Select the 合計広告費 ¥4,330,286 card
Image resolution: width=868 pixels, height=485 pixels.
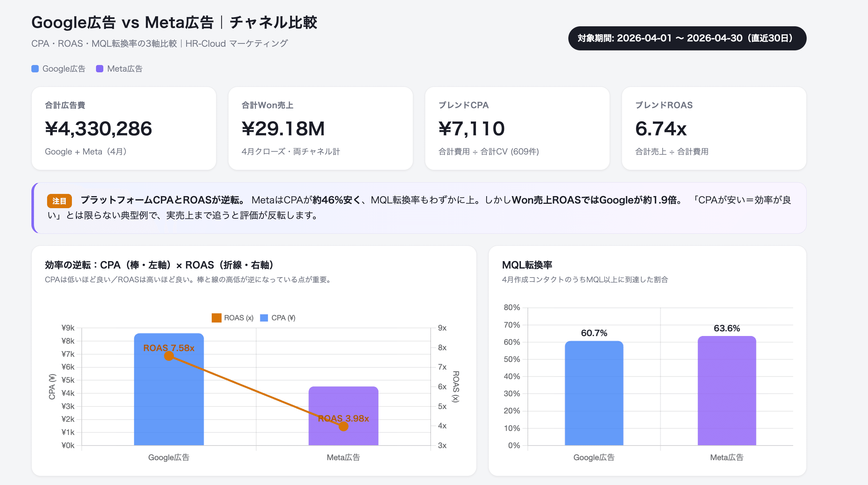coord(124,128)
